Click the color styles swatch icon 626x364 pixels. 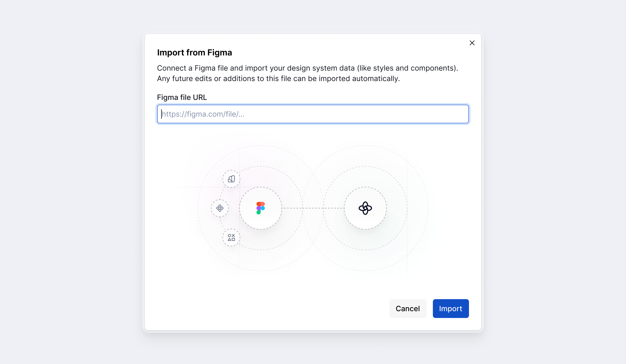click(x=231, y=179)
